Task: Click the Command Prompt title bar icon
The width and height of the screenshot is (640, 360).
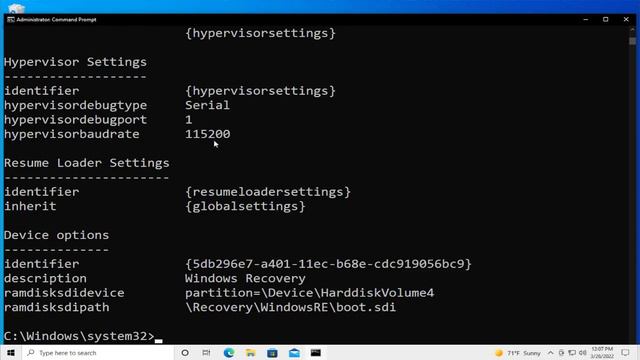Action: (x=11, y=19)
